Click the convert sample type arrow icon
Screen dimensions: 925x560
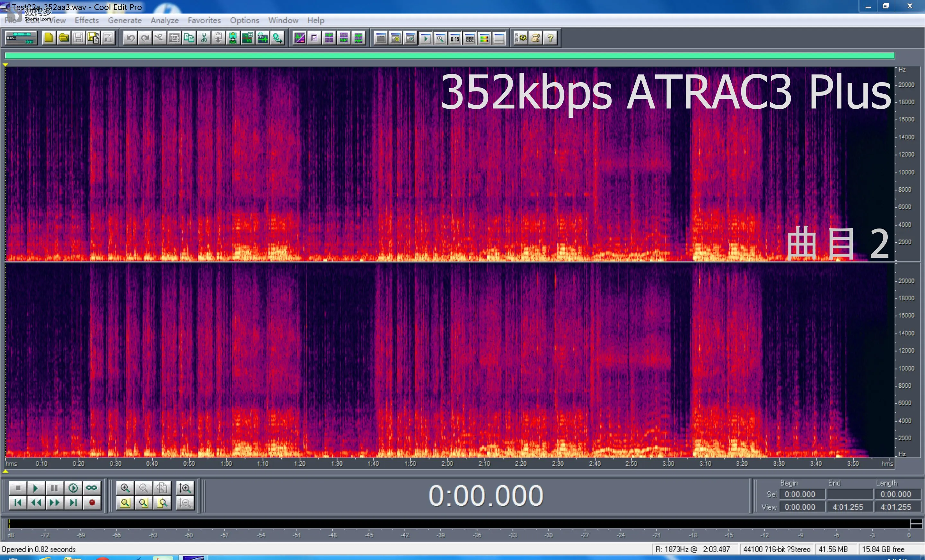tap(277, 38)
